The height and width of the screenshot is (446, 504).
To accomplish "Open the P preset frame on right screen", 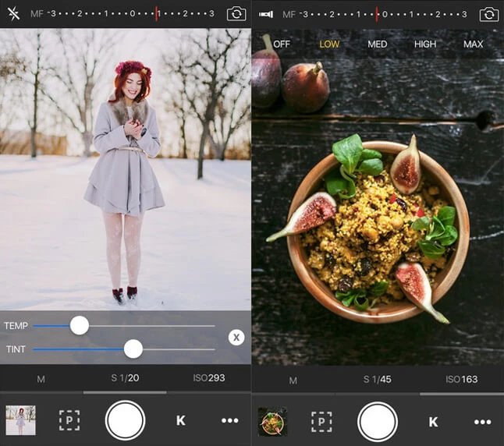I will click(321, 421).
